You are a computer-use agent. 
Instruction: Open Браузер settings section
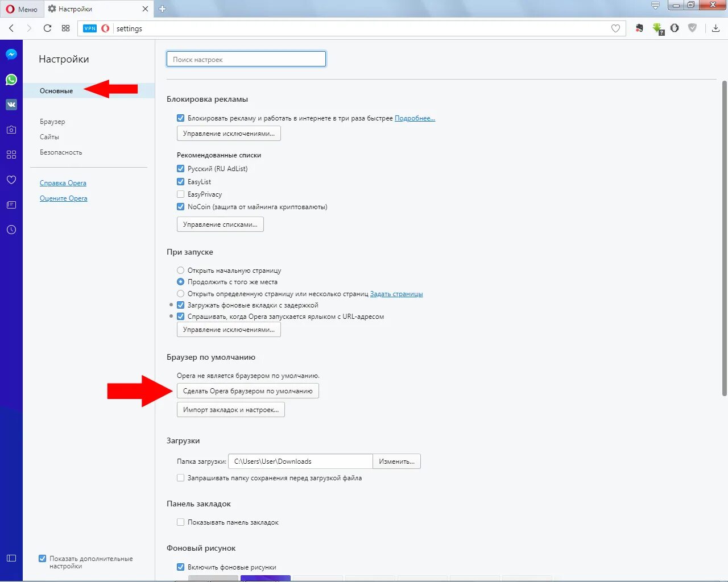(x=52, y=122)
